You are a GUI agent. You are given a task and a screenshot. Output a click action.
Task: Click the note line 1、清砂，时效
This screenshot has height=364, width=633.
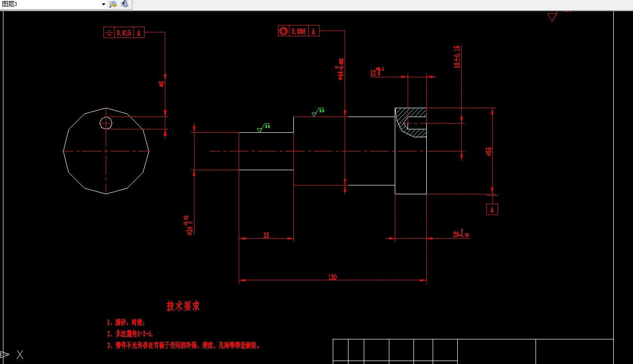126,323
